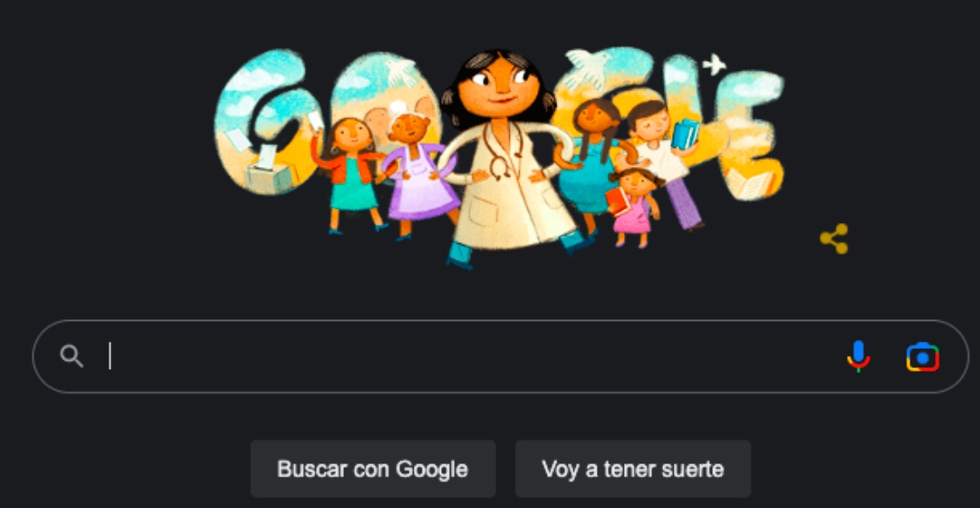Click the share doodle icon
The image size is (980, 508).
click(835, 239)
